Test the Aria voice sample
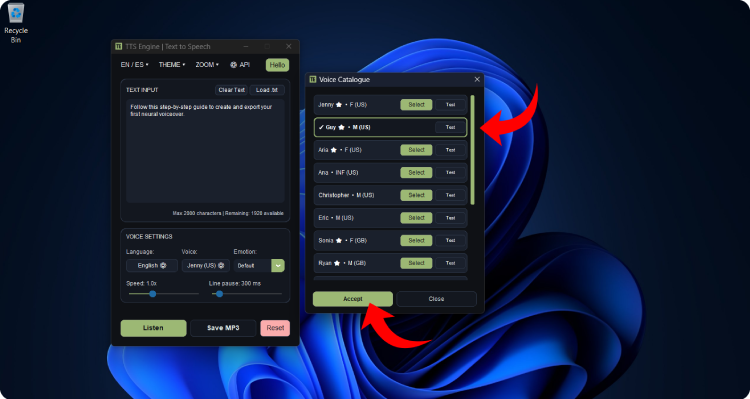This screenshot has width=750, height=399. pyautogui.click(x=450, y=150)
